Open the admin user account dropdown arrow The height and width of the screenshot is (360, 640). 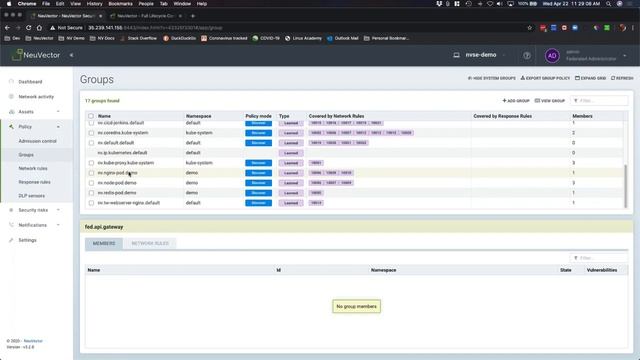(x=624, y=56)
